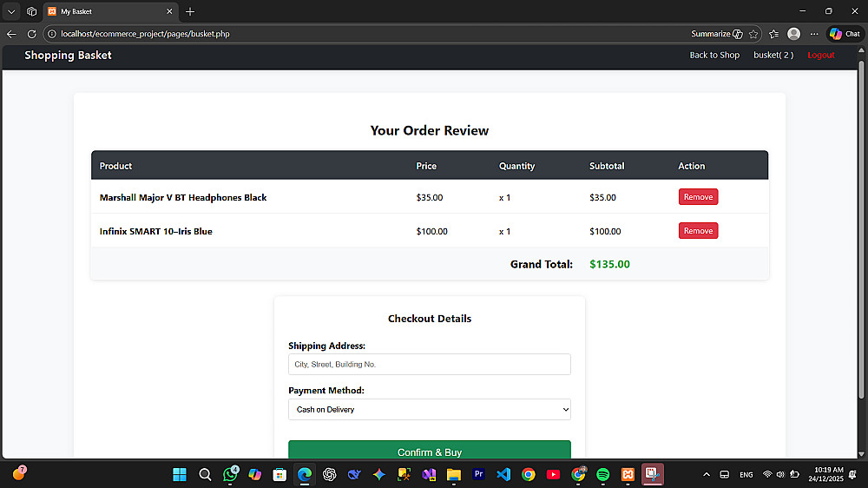Reload the basket page
868x488 pixels.
tap(31, 34)
